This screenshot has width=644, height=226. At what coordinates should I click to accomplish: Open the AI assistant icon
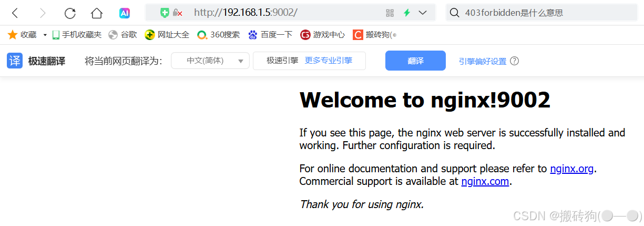pyautogui.click(x=125, y=13)
